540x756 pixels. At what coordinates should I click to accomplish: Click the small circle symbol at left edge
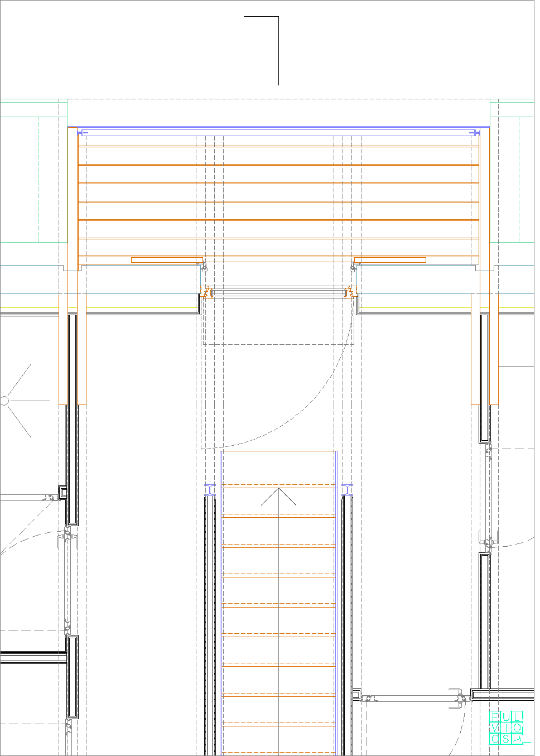pos(4,401)
